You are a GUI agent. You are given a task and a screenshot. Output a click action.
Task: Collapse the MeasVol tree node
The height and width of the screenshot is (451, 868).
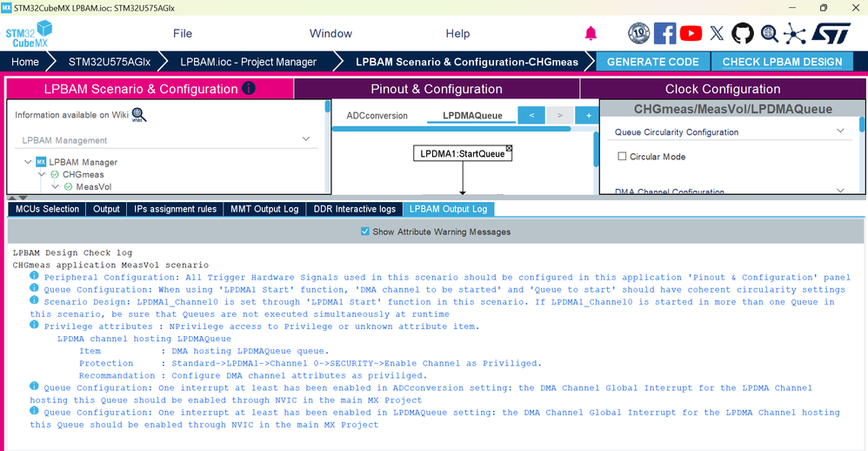[55, 186]
